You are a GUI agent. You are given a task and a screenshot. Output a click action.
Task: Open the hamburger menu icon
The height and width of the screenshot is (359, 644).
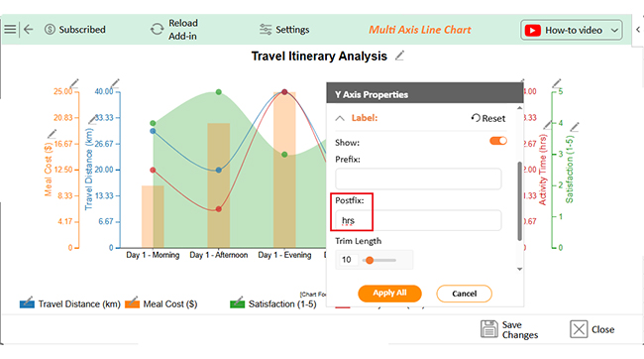10,29
